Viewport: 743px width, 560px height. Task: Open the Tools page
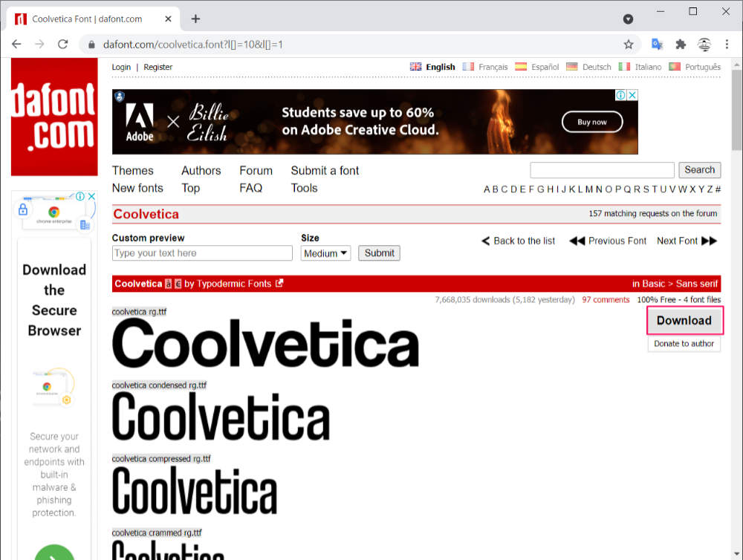click(304, 188)
